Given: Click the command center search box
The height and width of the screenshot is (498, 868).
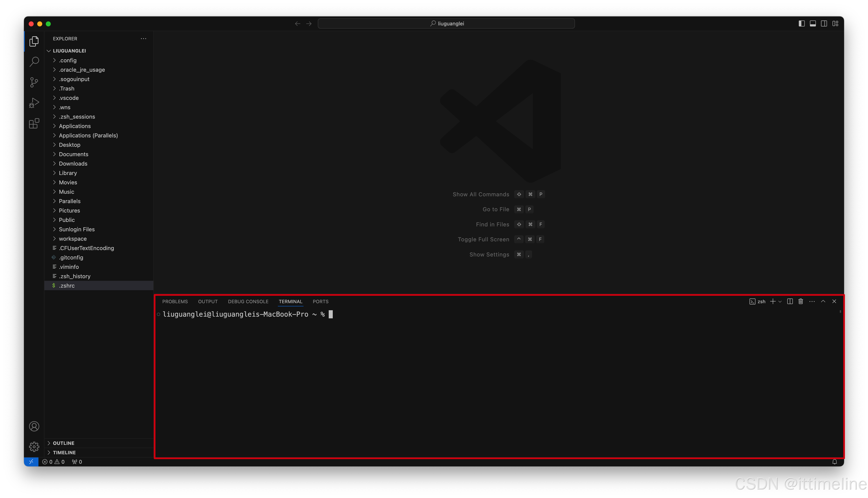Looking at the screenshot, I should (446, 24).
